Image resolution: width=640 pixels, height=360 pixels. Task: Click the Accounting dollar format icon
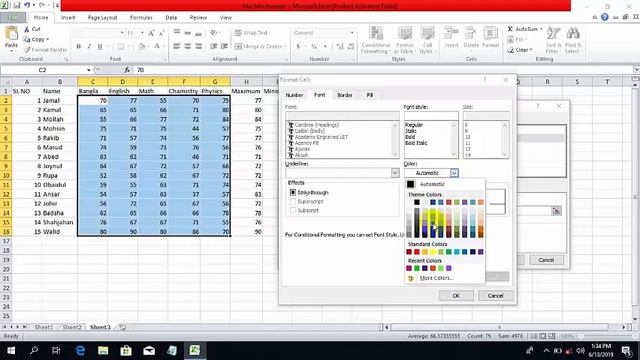[298, 47]
